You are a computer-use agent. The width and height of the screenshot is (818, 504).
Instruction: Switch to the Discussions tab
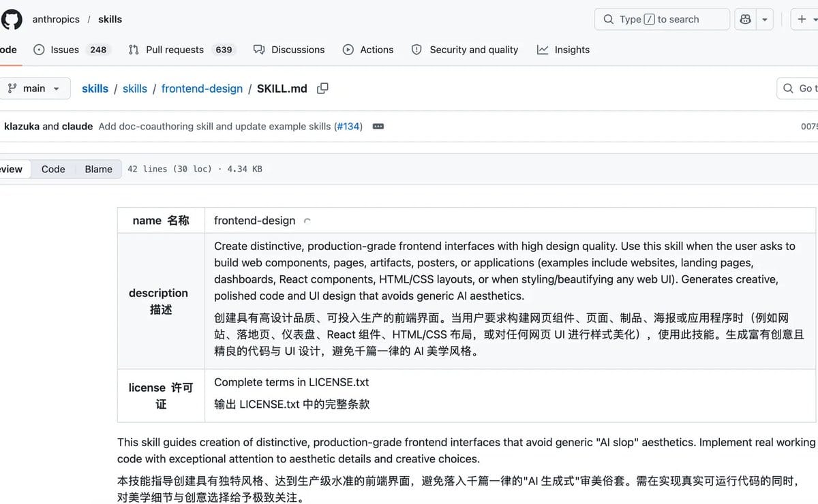coord(289,50)
